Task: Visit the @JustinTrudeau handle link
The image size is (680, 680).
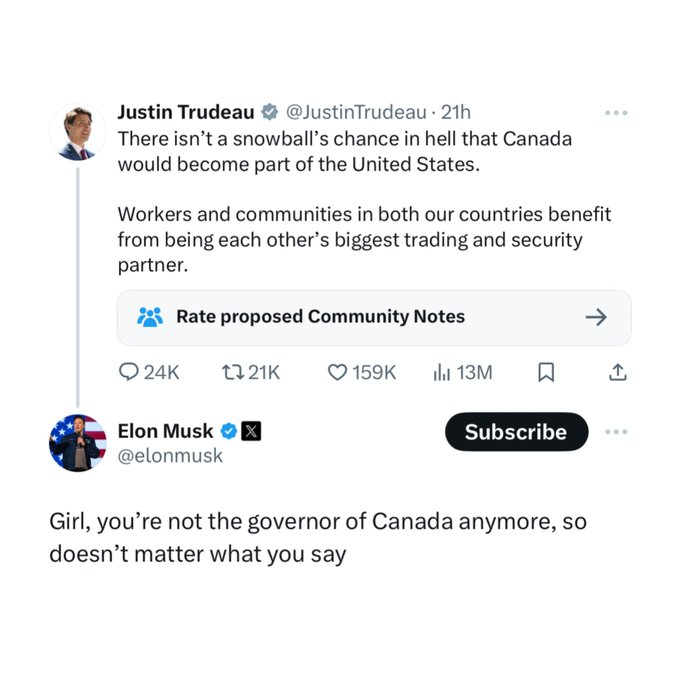Action: coord(358,112)
